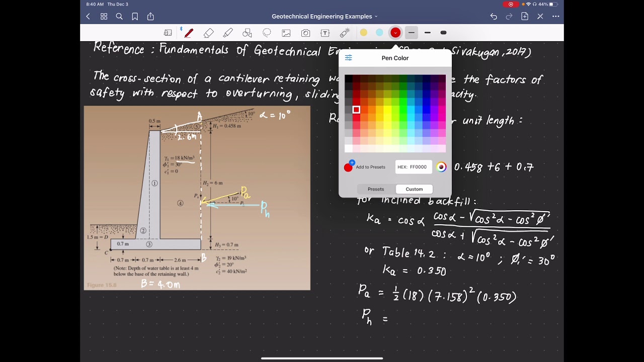The height and width of the screenshot is (362, 644).
Task: Select the Highlighter tool
Action: pos(228,33)
